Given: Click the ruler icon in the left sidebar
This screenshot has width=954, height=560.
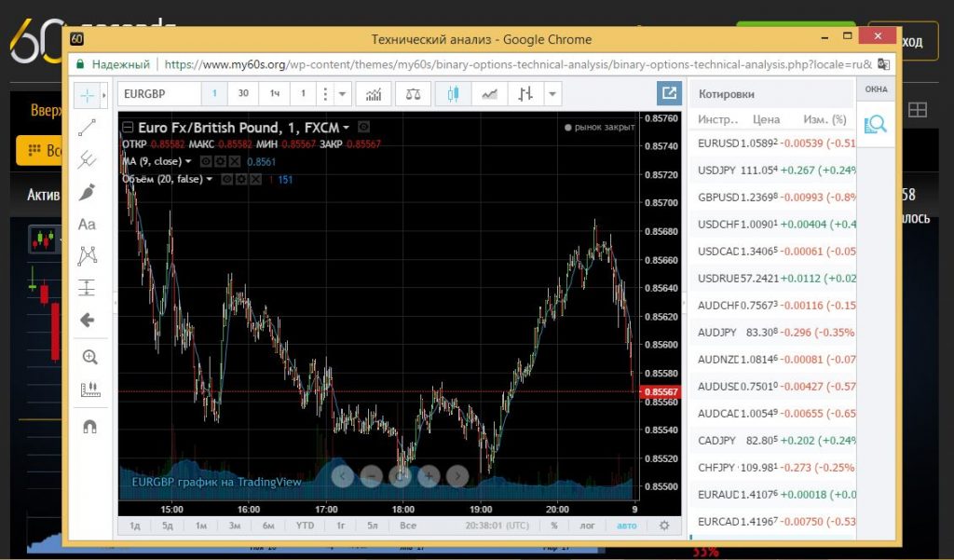Looking at the screenshot, I should (x=89, y=389).
